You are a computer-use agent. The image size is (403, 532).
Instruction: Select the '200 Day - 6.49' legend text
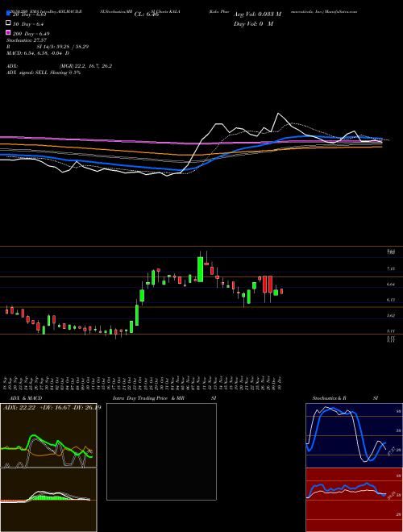coord(31,34)
